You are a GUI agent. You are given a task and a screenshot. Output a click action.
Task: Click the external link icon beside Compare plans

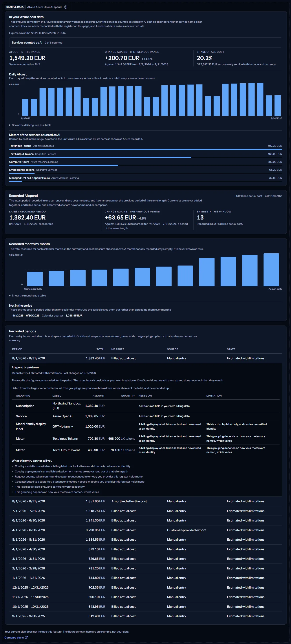pyautogui.click(x=26, y=637)
